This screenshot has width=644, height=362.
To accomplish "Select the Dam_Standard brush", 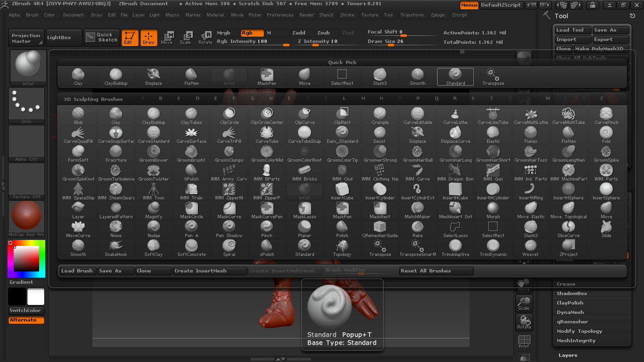I will [x=342, y=135].
